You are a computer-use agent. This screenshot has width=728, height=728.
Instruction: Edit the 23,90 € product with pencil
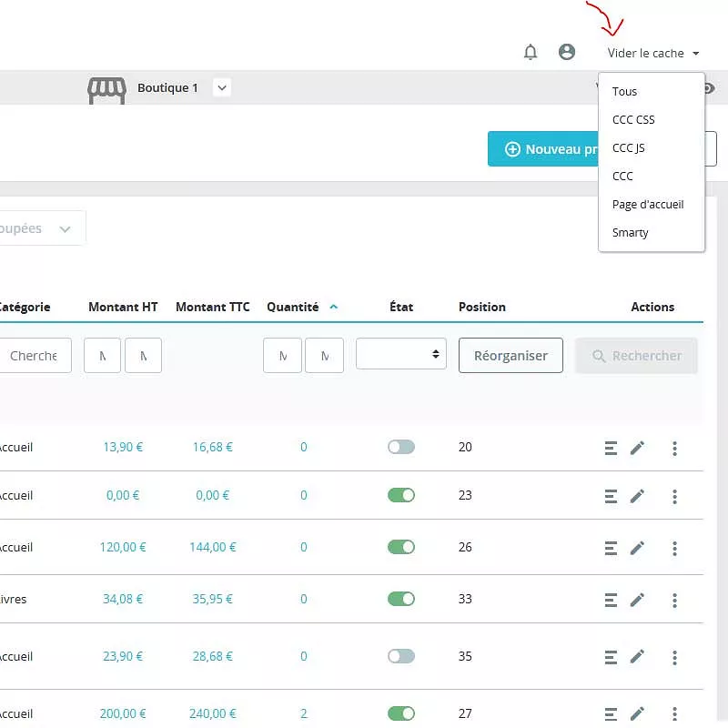point(637,656)
